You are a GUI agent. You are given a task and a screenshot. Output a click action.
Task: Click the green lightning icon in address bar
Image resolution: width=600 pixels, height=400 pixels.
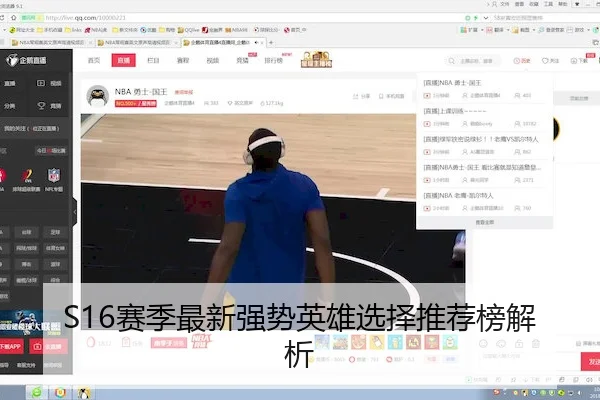pos(476,18)
